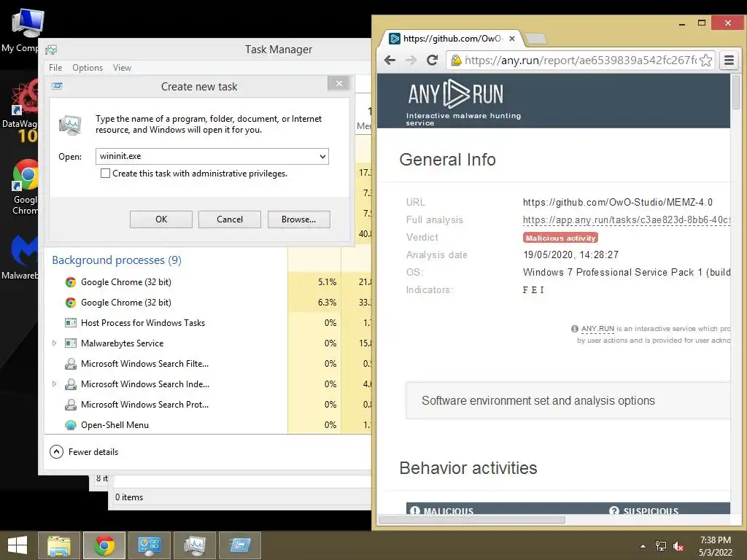Click the ANY.RUN link in the note
The height and width of the screenshot is (560, 747).
click(597, 329)
